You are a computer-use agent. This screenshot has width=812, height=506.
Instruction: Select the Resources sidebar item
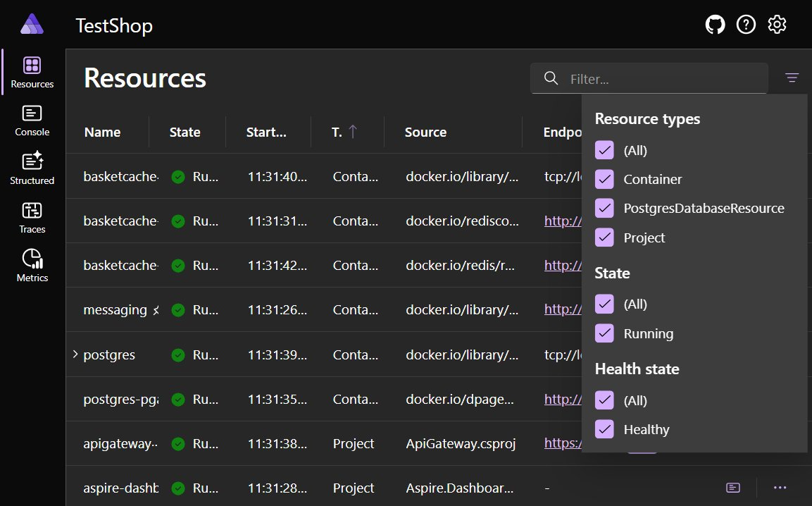click(32, 70)
